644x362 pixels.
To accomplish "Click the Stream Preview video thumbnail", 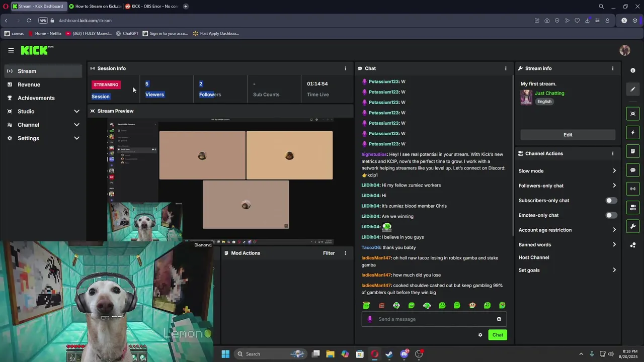I will tap(221, 181).
